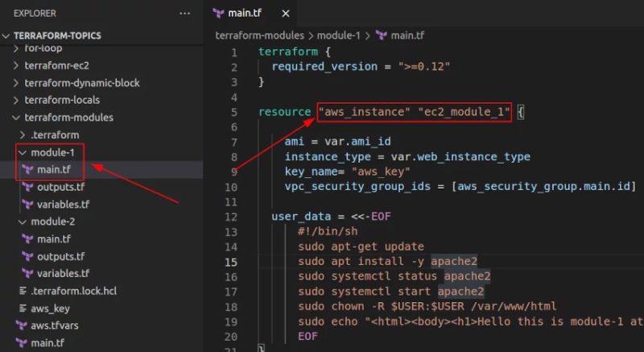Open the aws.tfvars file
Image resolution: width=644 pixels, height=352 pixels.
tap(55, 325)
